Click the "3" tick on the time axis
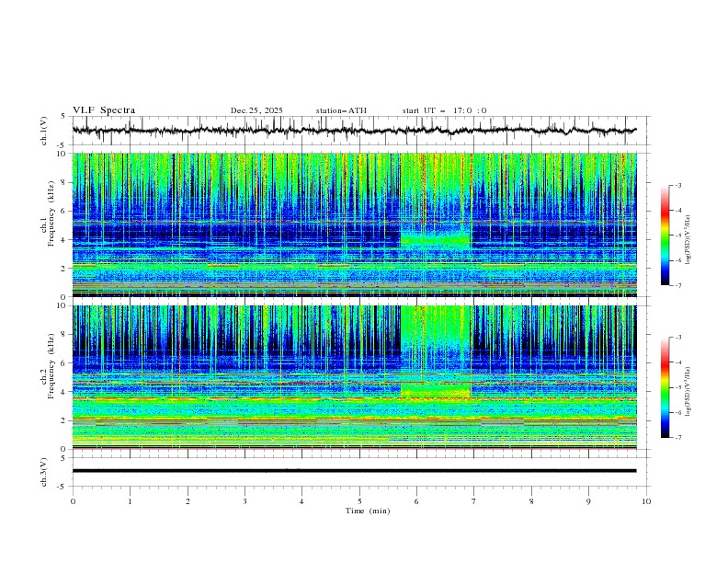Viewport: 728px width, 563px height. 245,501
